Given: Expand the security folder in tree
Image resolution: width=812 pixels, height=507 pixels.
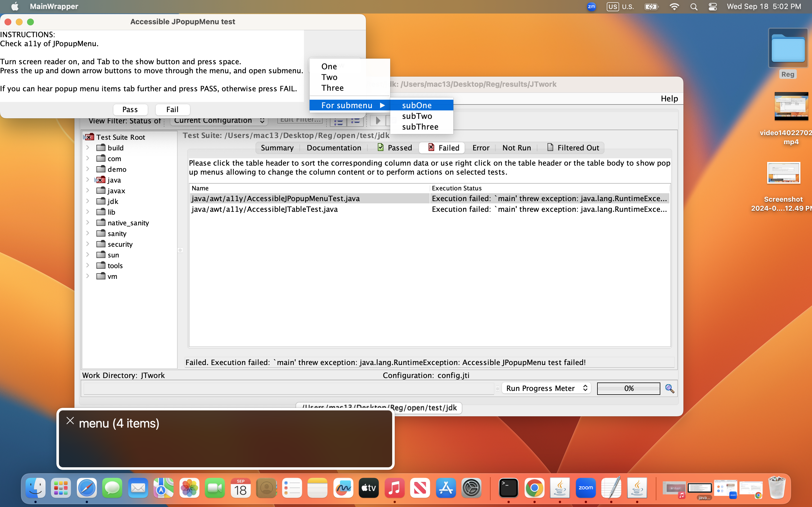Looking at the screenshot, I should coord(88,244).
